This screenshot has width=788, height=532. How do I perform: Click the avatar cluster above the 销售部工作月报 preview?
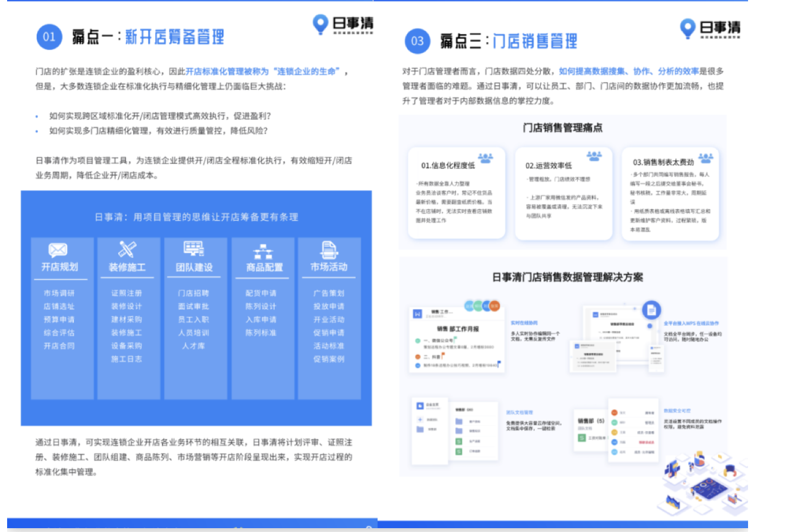pyautogui.click(x=482, y=306)
